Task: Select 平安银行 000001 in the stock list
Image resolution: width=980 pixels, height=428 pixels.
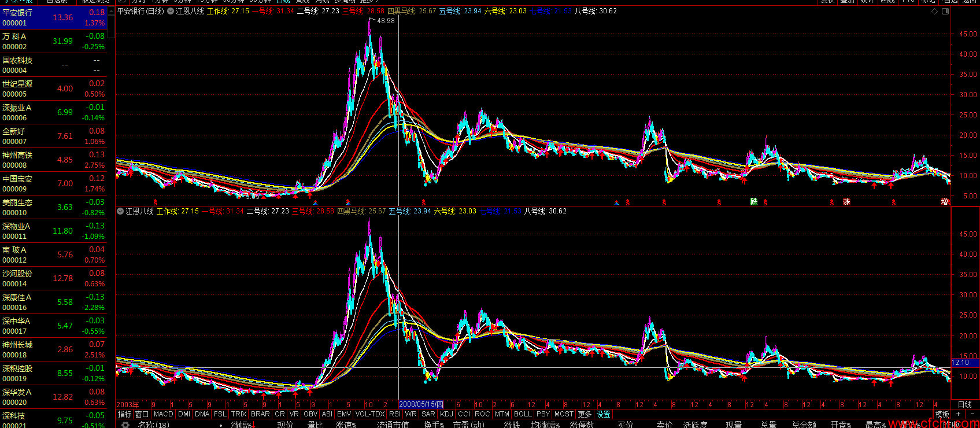Action: point(54,17)
